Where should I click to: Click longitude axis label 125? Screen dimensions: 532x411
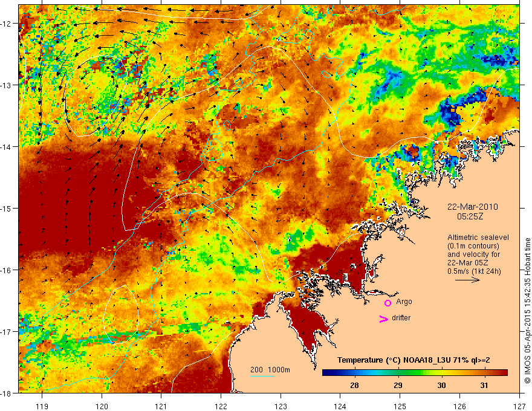coord(400,406)
